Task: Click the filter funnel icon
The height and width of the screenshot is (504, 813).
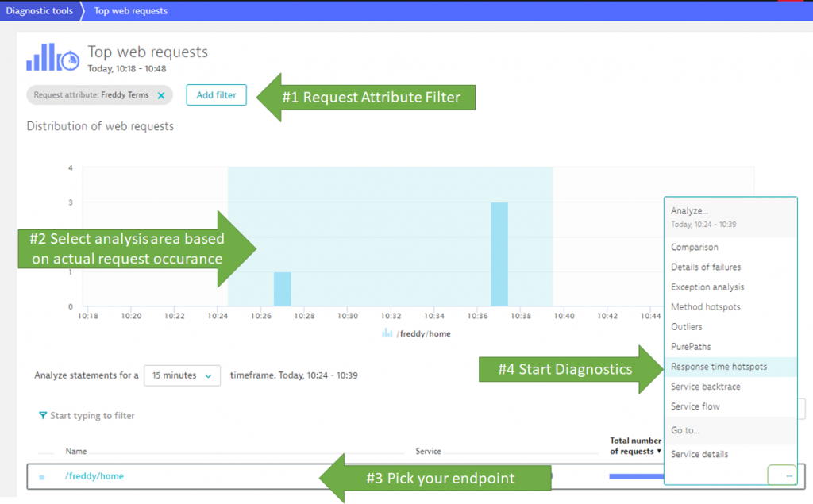Action: click(43, 415)
